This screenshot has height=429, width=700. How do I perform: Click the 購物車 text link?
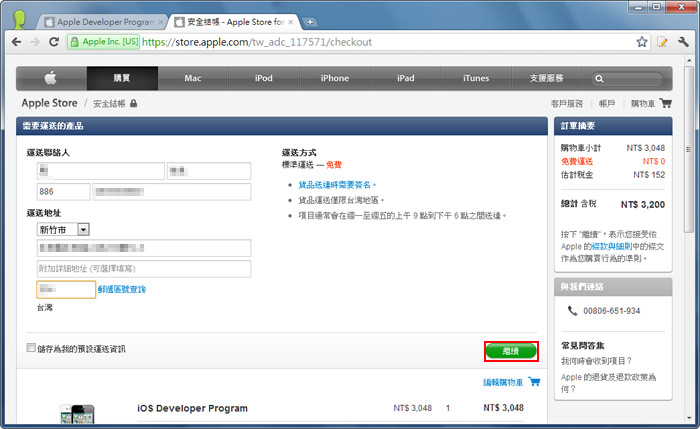pyautogui.click(x=643, y=104)
